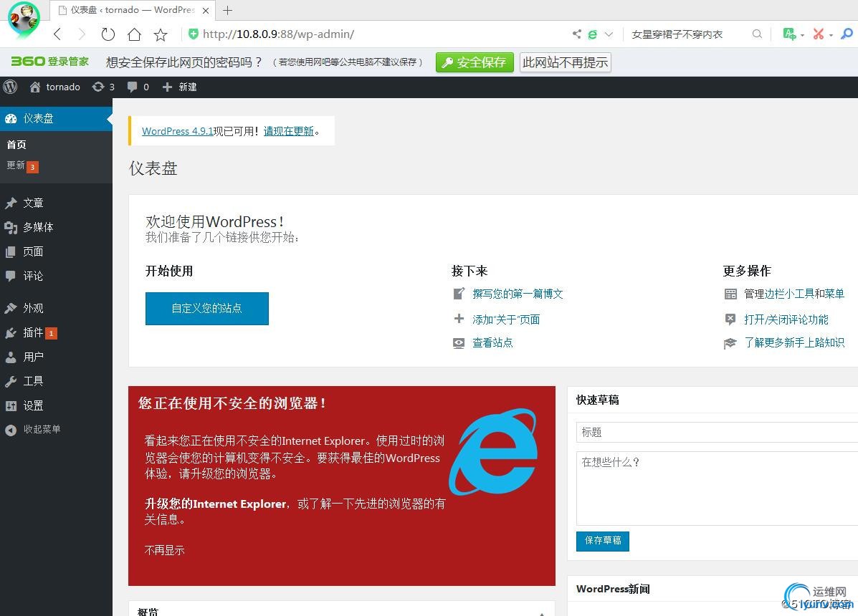Bookmark the page with the star icon
This screenshot has width=858, height=616.
161,35
